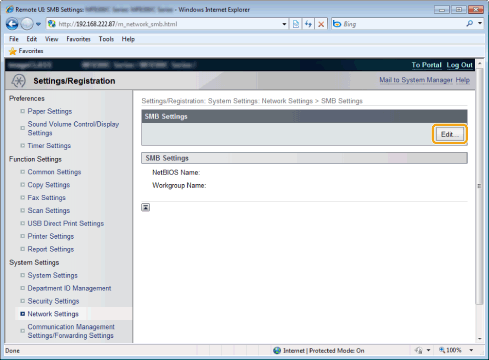This screenshot has width=489, height=360.
Task: Click the browser Back arrow button
Action: (12, 24)
